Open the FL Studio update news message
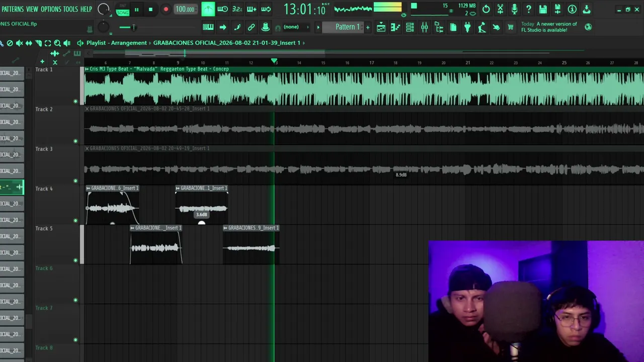The height and width of the screenshot is (362, 644). pos(549,27)
